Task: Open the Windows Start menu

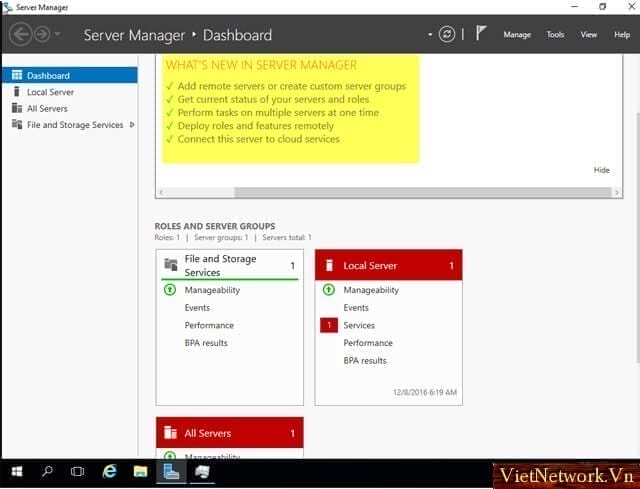Action: (x=17, y=472)
